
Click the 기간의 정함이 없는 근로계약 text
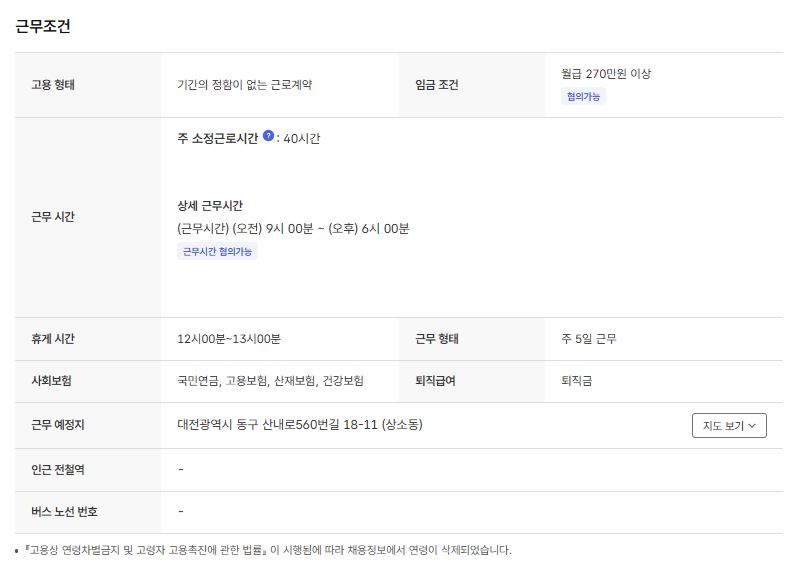pyautogui.click(x=244, y=85)
